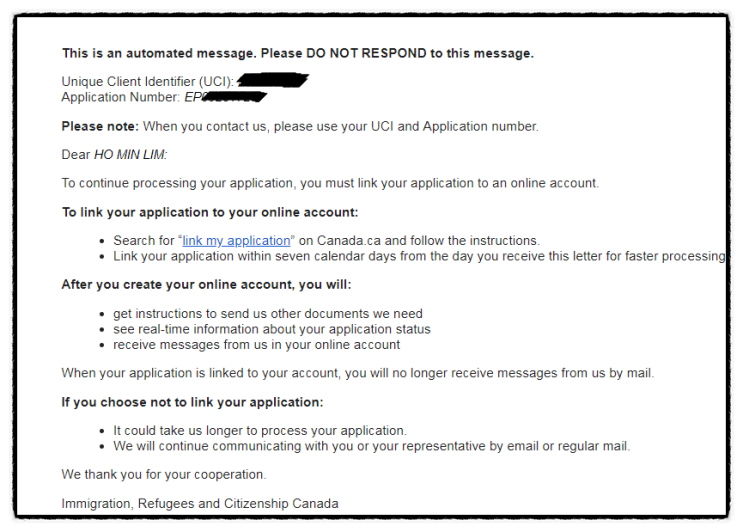Click the "Immigration, Refugees and Citizenship Canada" signature
This screenshot has height=532, width=743.
(199, 503)
